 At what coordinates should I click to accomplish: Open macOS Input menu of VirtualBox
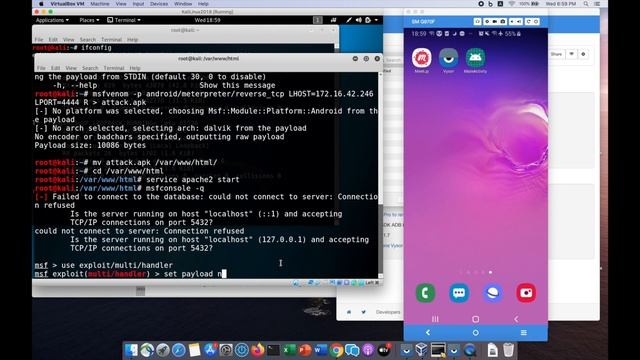click(x=138, y=4)
